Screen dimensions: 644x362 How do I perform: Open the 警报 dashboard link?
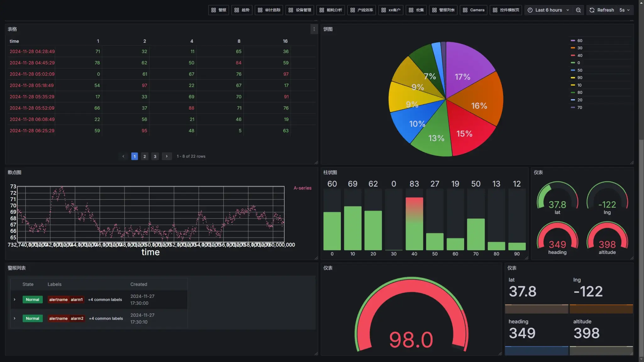pyautogui.click(x=219, y=10)
